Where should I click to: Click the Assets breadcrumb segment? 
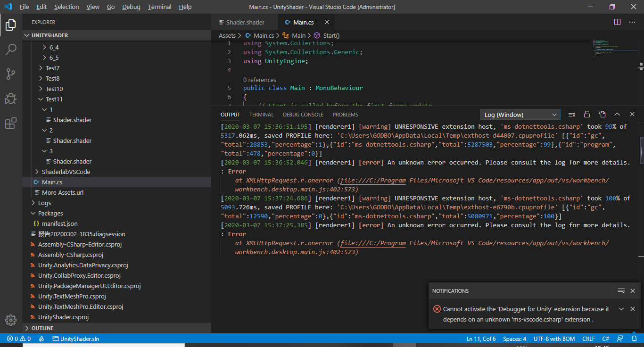coord(227,35)
